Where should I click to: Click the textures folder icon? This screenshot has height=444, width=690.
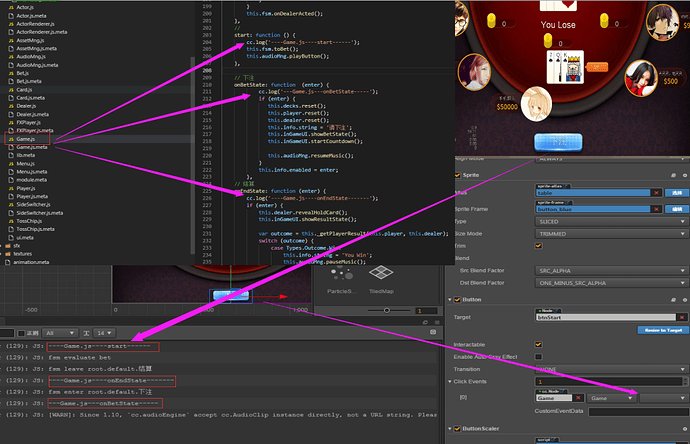tap(7, 254)
